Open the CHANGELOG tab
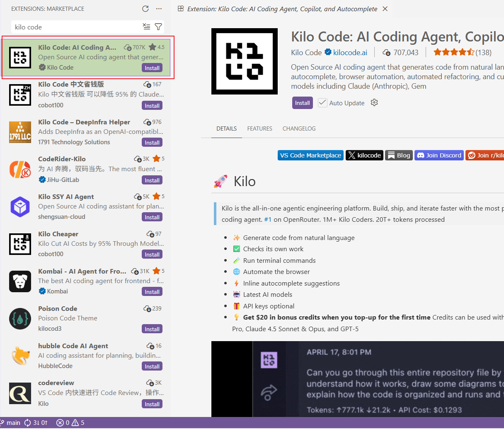This screenshot has width=504, height=429. (x=299, y=128)
